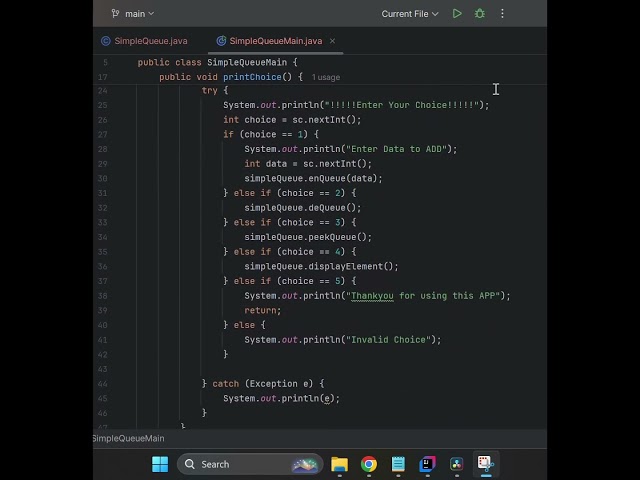Image resolution: width=640 pixels, height=480 pixels.
Task: Click the 'return;' statement on line 39
Action: click(x=263, y=311)
